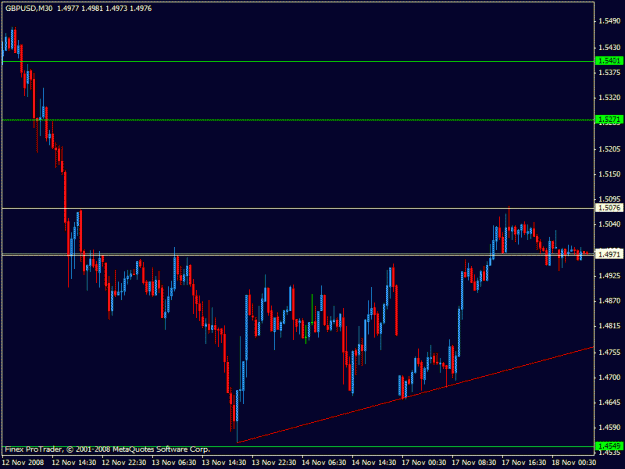Click the dotted green line at 1.5271

[x=298, y=120]
